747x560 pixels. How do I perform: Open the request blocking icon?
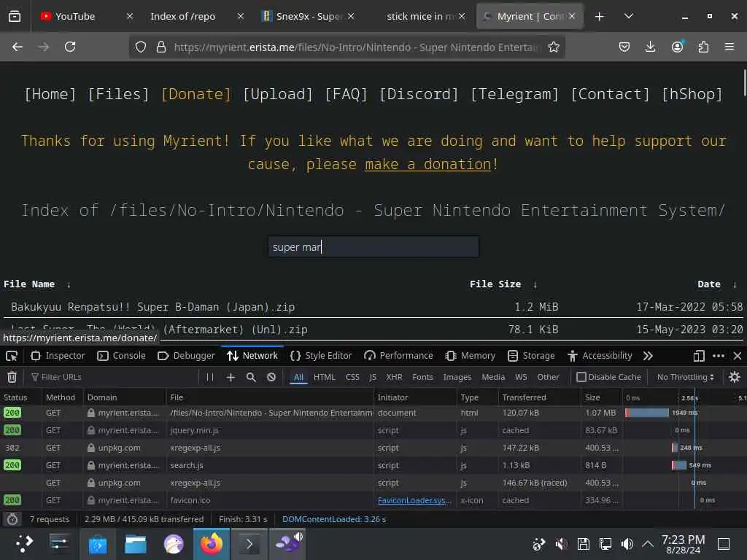(x=271, y=377)
